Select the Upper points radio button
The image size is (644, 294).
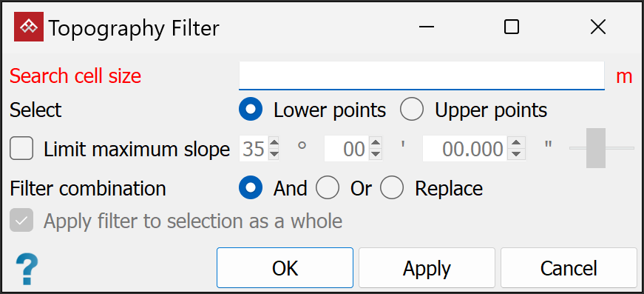click(x=412, y=110)
